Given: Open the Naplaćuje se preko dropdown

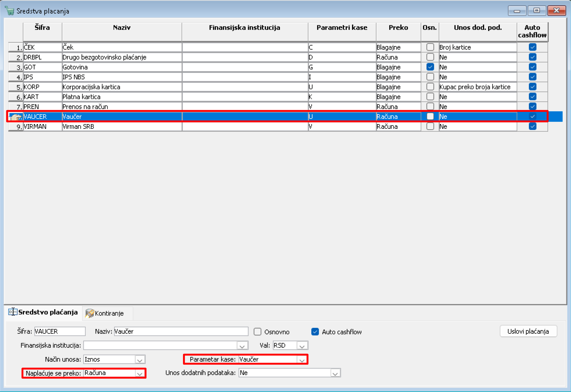Looking at the screenshot, I should pyautogui.click(x=140, y=373).
